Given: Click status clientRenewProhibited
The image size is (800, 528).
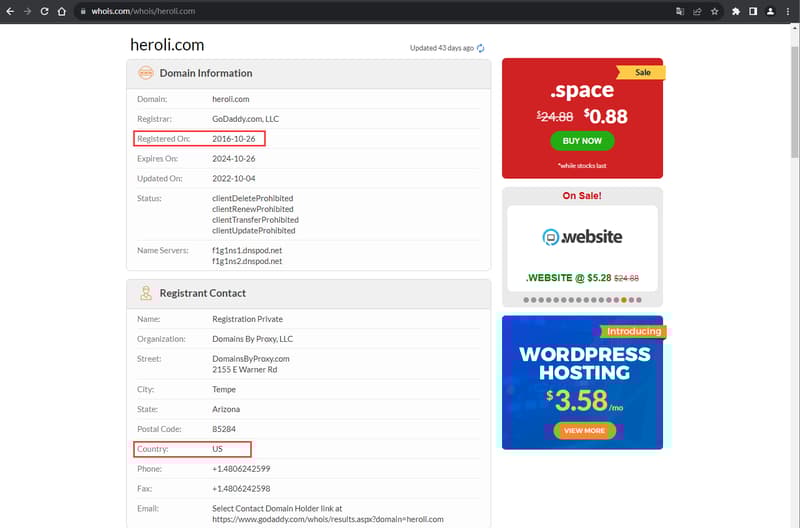Looking at the screenshot, I should click(x=253, y=209).
